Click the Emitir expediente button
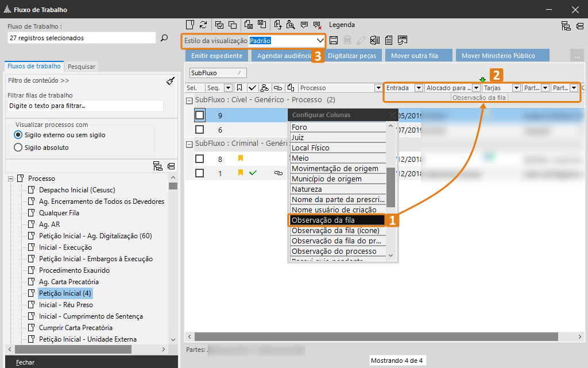Image resolution: width=588 pixels, height=368 pixels. click(x=217, y=56)
